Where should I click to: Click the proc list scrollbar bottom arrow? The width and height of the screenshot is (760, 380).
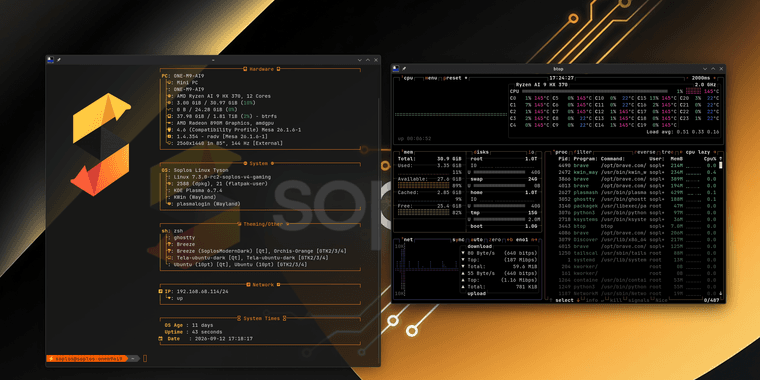pos(721,293)
